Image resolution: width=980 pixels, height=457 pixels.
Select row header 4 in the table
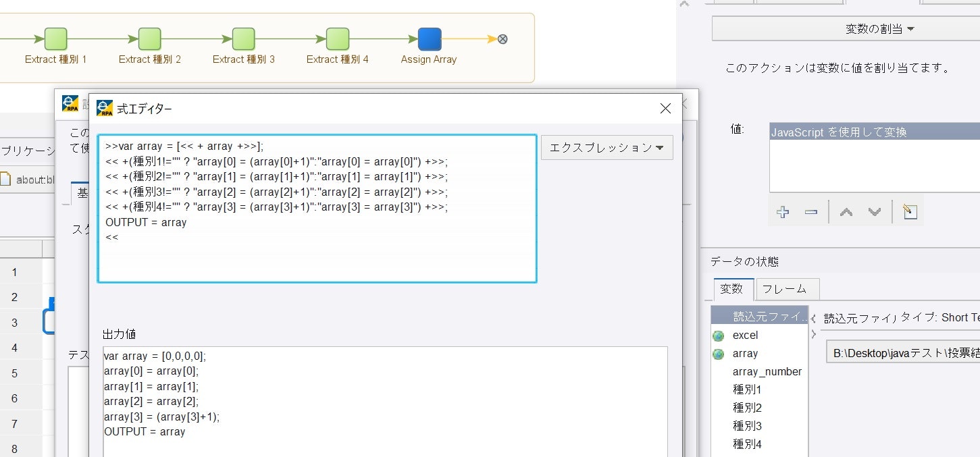pyautogui.click(x=21, y=348)
